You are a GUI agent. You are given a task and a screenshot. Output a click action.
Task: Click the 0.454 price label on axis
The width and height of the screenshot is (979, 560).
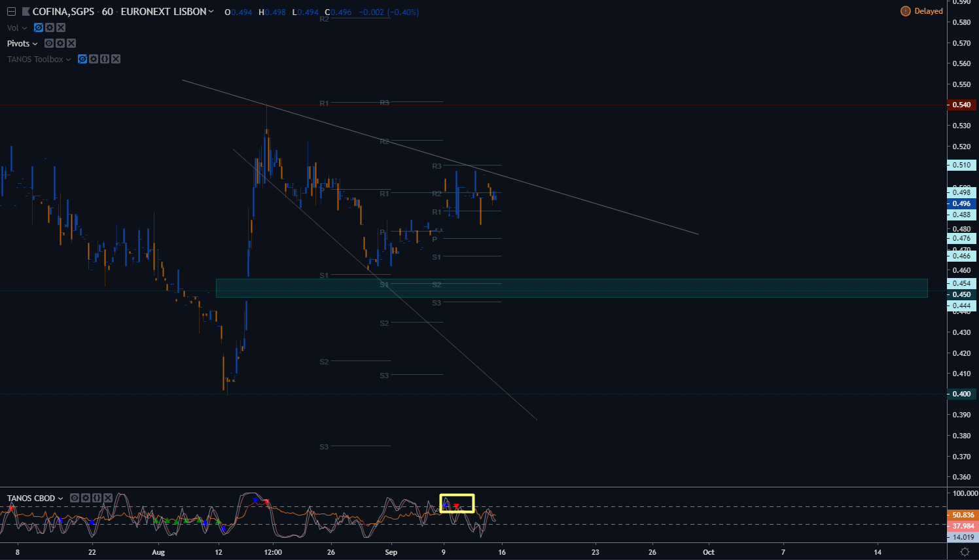coord(961,283)
